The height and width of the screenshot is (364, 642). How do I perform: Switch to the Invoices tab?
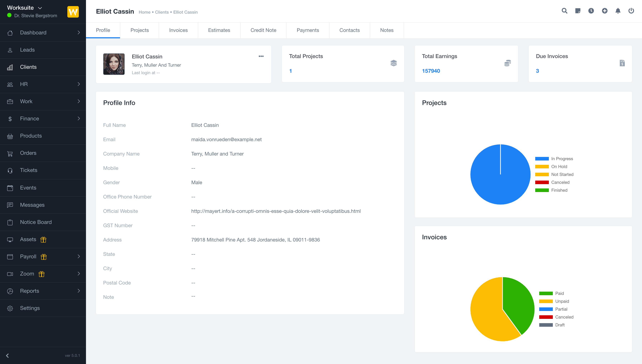tap(178, 30)
